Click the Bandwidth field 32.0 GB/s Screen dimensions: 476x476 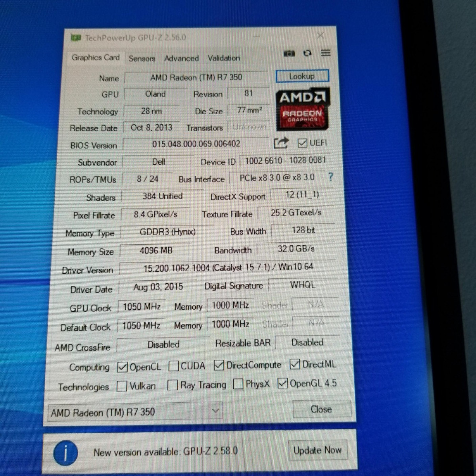[296, 249]
